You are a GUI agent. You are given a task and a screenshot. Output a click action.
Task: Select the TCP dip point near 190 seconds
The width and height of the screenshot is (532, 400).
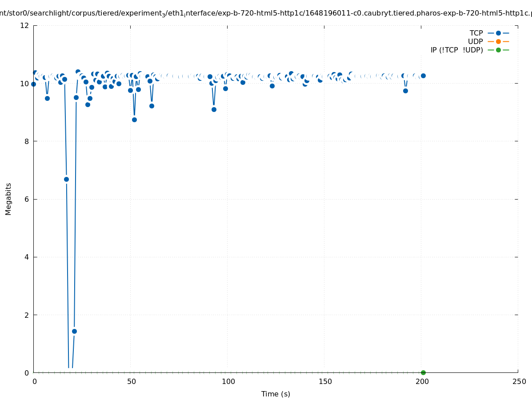(x=405, y=91)
